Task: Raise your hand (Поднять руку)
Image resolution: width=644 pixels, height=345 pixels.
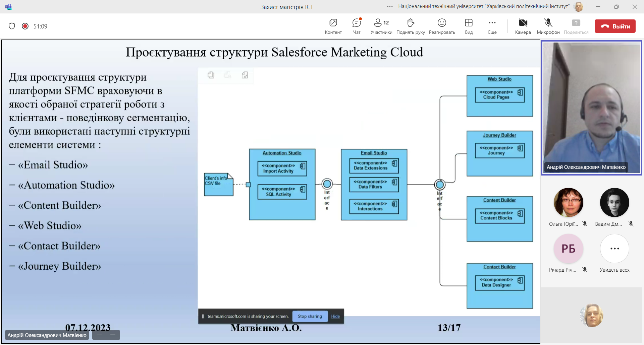Action: 411,26
